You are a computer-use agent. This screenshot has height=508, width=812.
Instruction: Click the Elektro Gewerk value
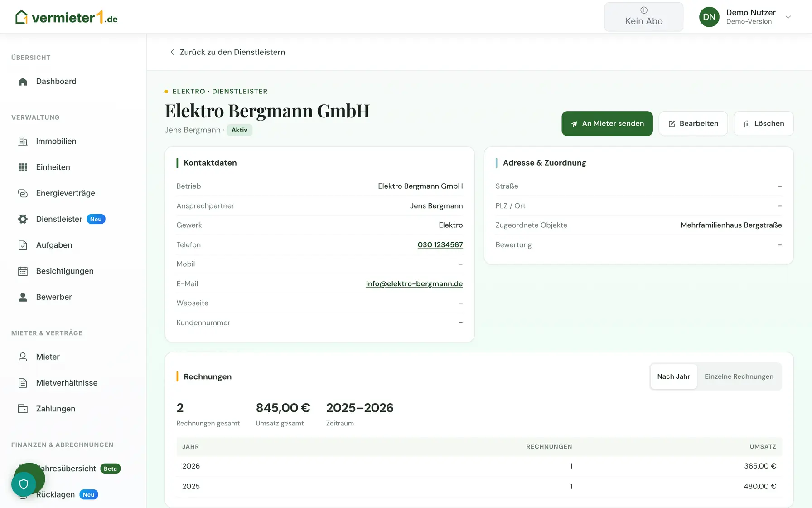[x=450, y=225]
